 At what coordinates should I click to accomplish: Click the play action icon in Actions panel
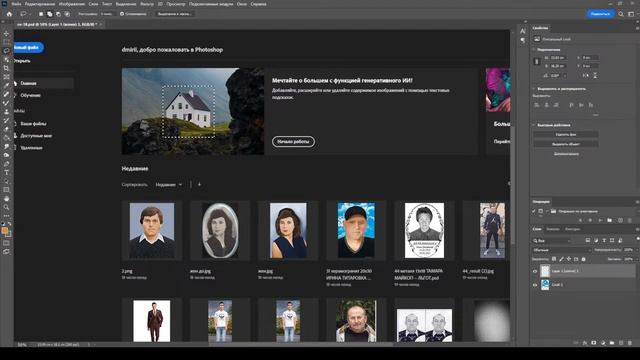click(600, 220)
